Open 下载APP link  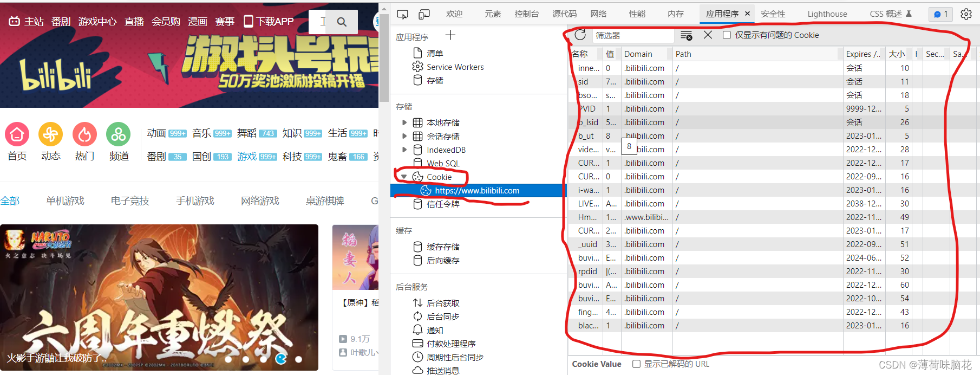click(x=269, y=21)
